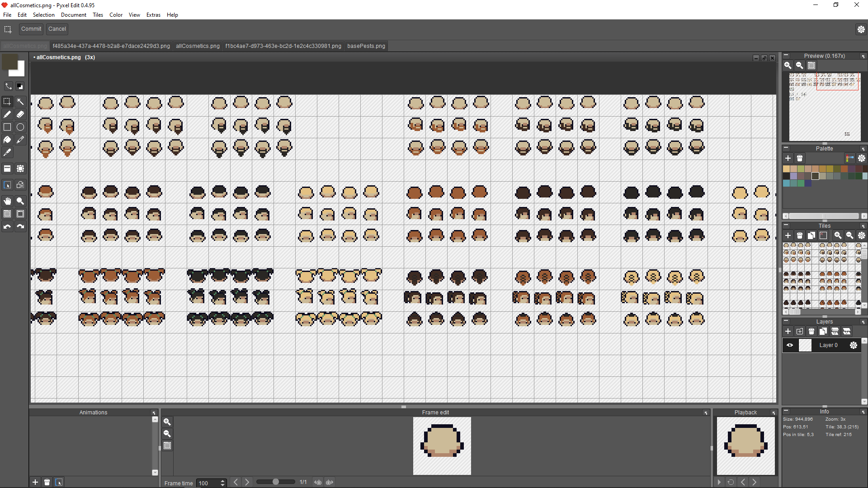
Task: Click the Commit button
Action: pos(31,29)
